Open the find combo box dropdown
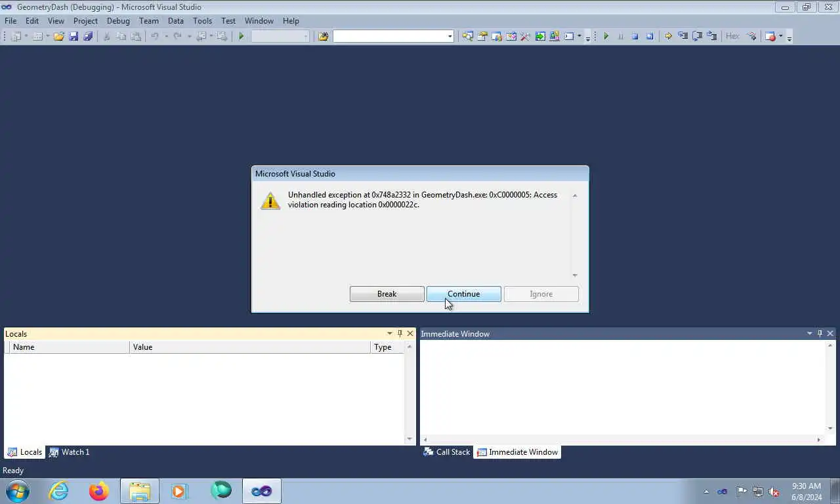840x504 pixels. pyautogui.click(x=450, y=36)
